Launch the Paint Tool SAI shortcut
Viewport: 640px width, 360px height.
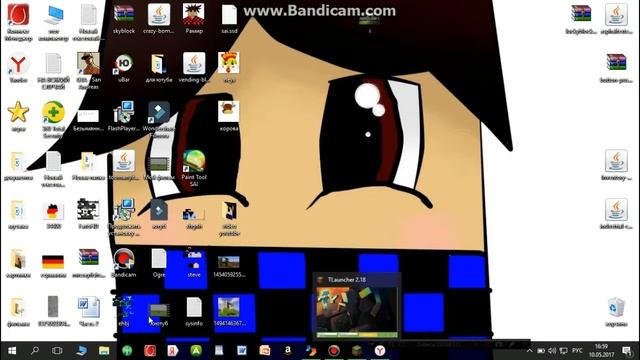tap(194, 168)
